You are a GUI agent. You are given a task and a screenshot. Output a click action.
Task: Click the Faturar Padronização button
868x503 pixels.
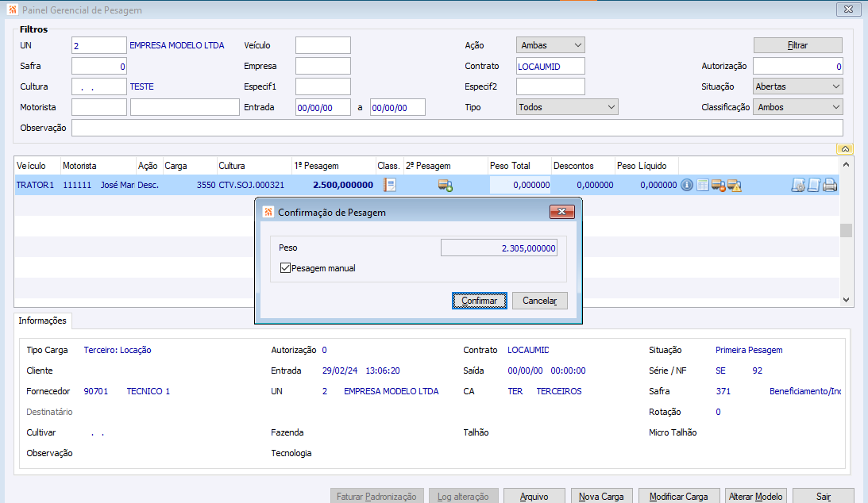point(377,497)
